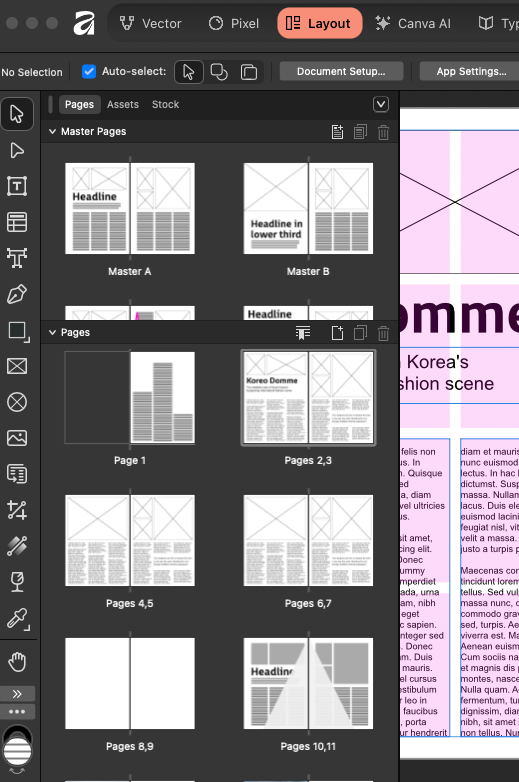The width and height of the screenshot is (519, 782).
Task: Click the arrow cursor auto-select mode icon
Action: point(188,72)
